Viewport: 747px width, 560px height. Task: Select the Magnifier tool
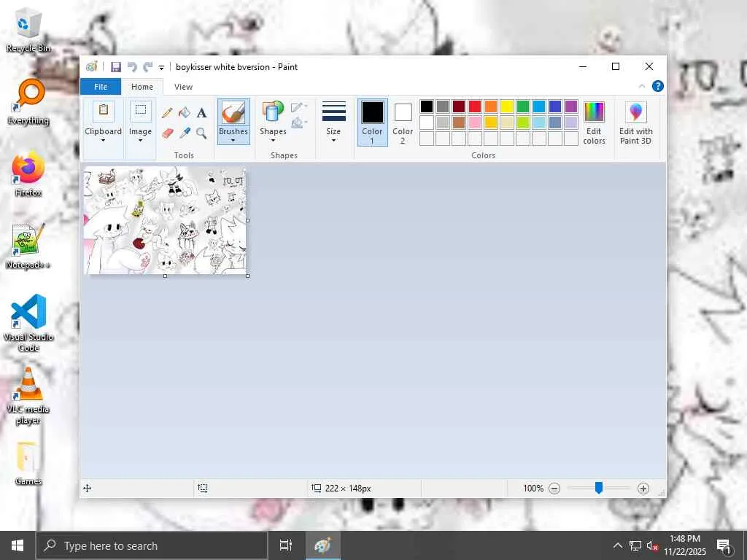201,133
